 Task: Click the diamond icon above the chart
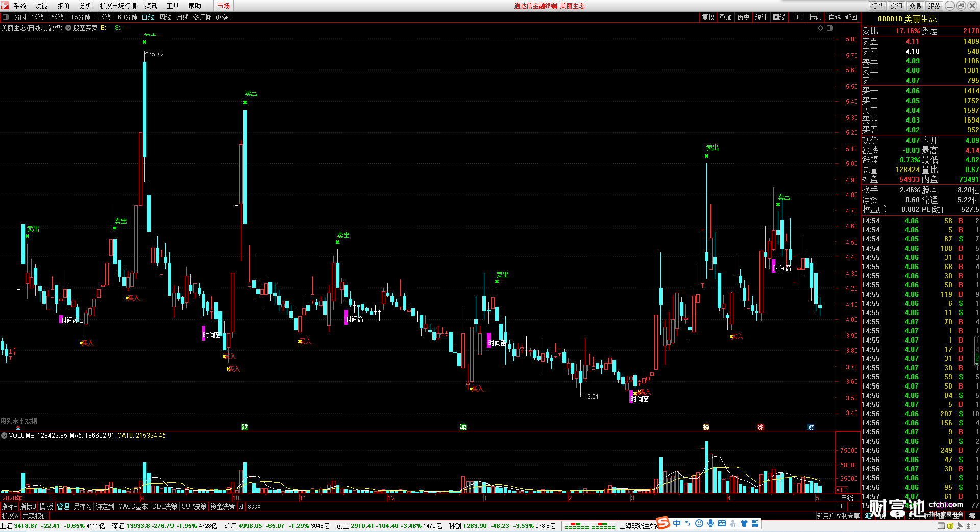(x=821, y=28)
